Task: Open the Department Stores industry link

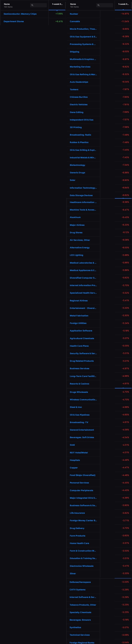Action: point(14,22)
